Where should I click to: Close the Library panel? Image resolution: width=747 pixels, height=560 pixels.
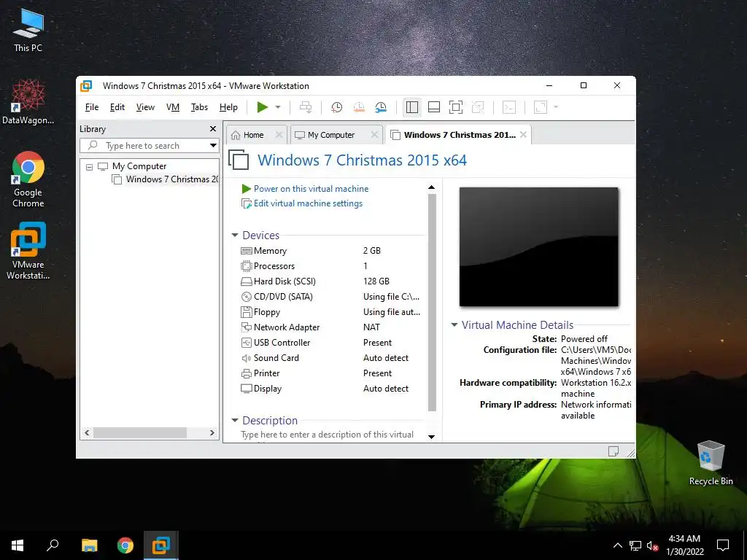213,129
